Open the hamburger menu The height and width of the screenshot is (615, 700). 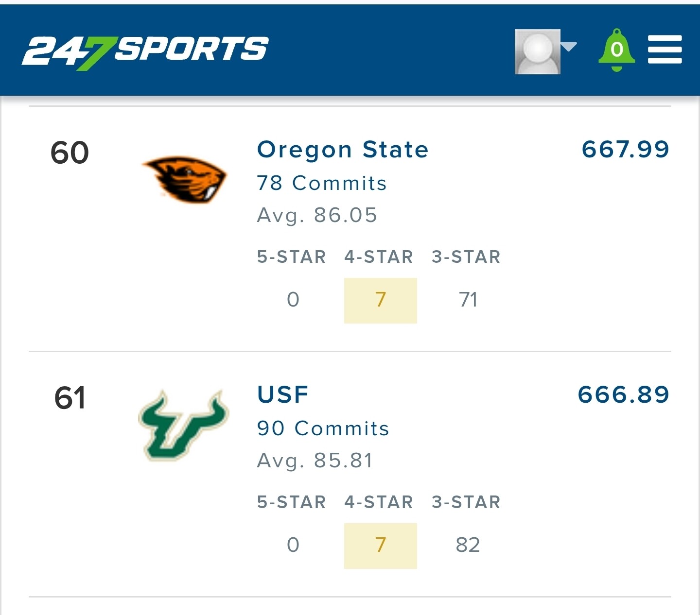(665, 49)
